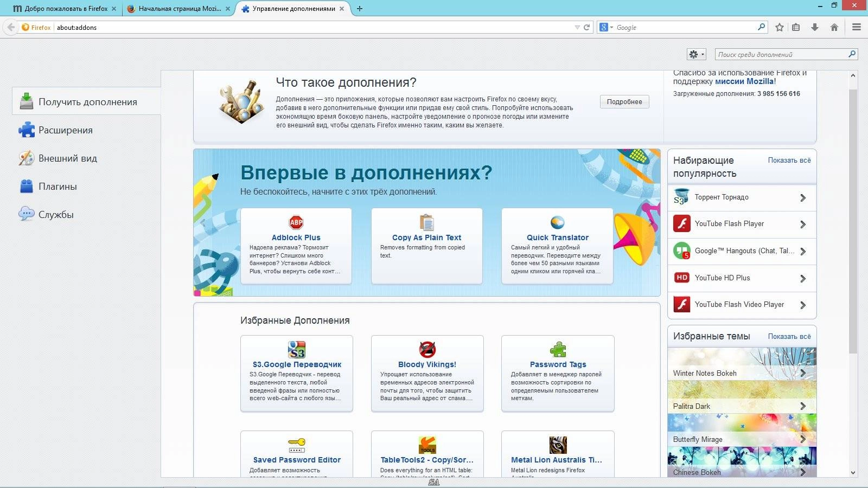This screenshot has height=488, width=868.
Task: Open a new tab with the plus button
Action: point(360,9)
